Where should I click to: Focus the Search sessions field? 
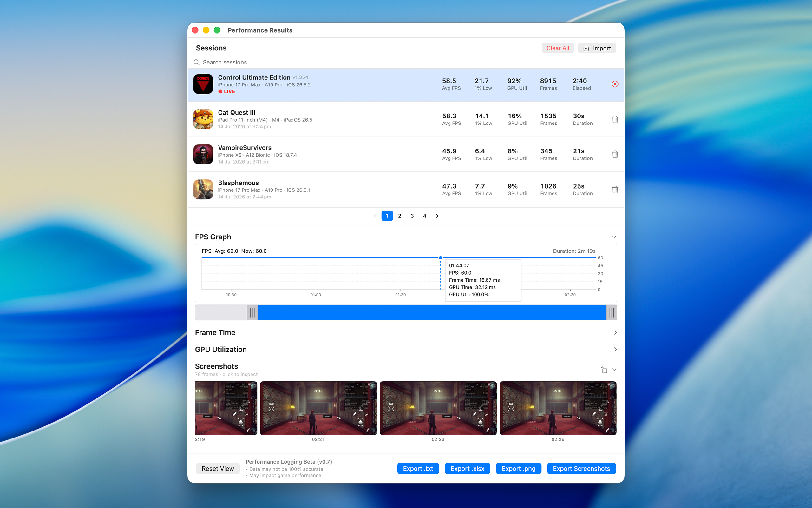[x=406, y=62]
